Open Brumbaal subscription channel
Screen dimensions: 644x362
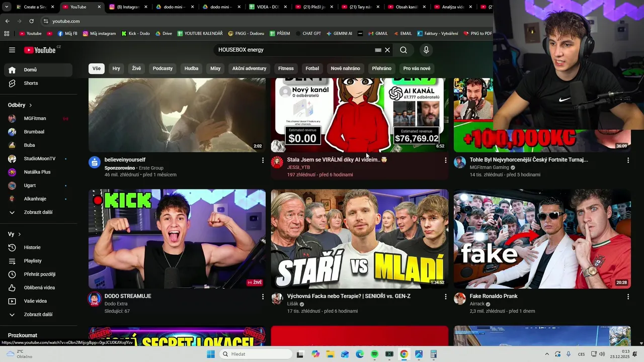tap(38, 132)
